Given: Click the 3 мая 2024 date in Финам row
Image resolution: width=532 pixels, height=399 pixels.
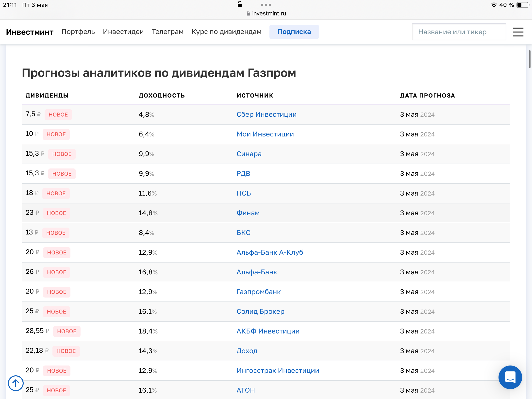Looking at the screenshot, I should [417, 213].
